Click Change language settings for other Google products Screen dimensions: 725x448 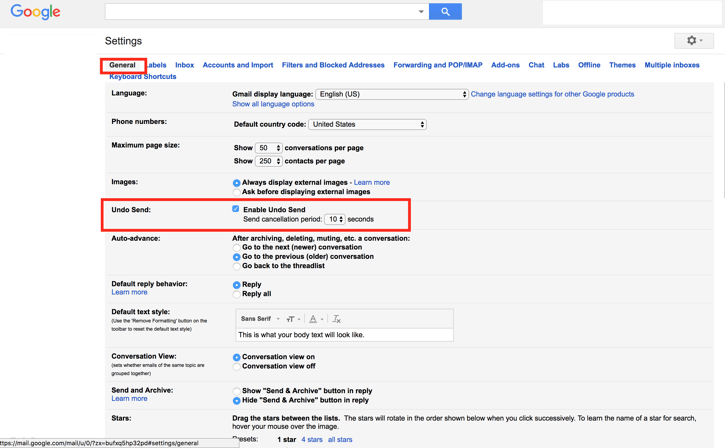553,94
